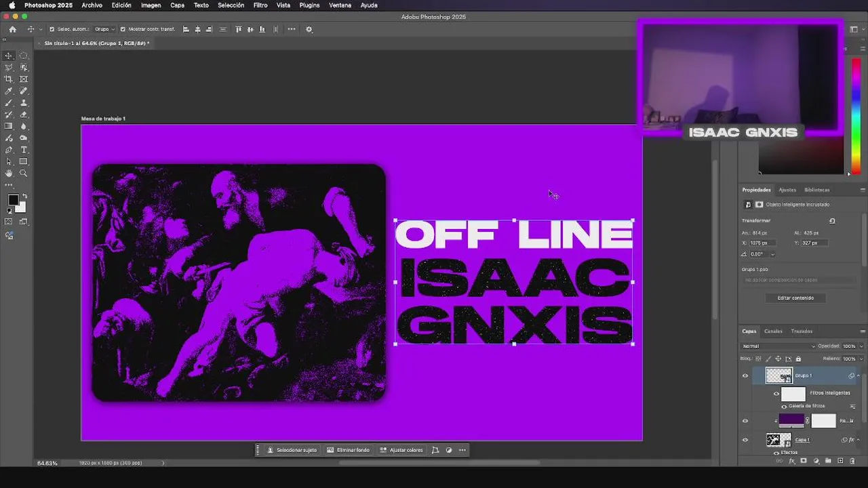Click the Seleccionar sujeto button

[x=292, y=450]
